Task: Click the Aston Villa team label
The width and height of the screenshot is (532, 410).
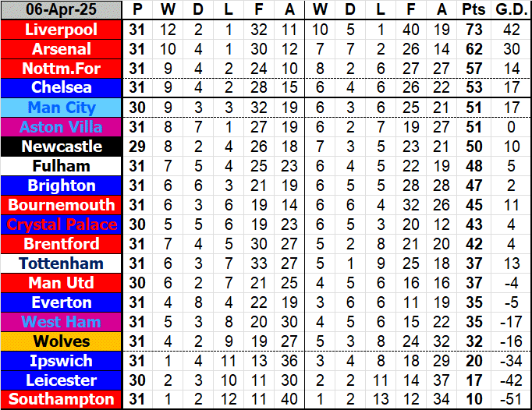Action: (x=62, y=127)
